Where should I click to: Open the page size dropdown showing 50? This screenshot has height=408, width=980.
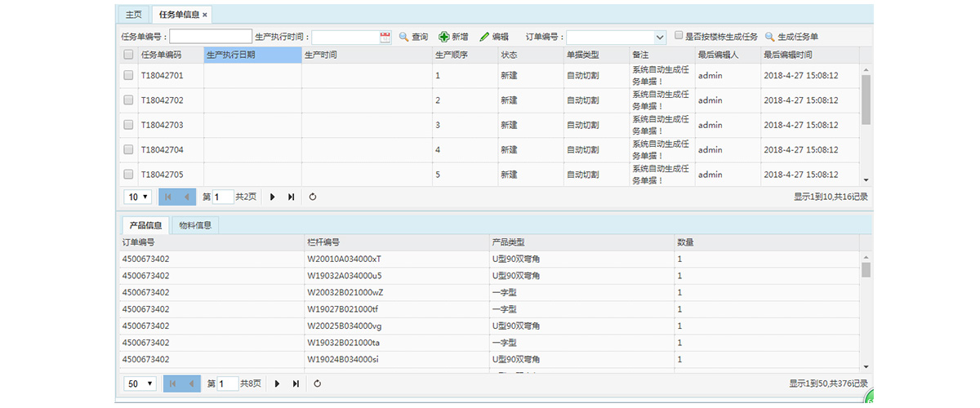click(138, 384)
